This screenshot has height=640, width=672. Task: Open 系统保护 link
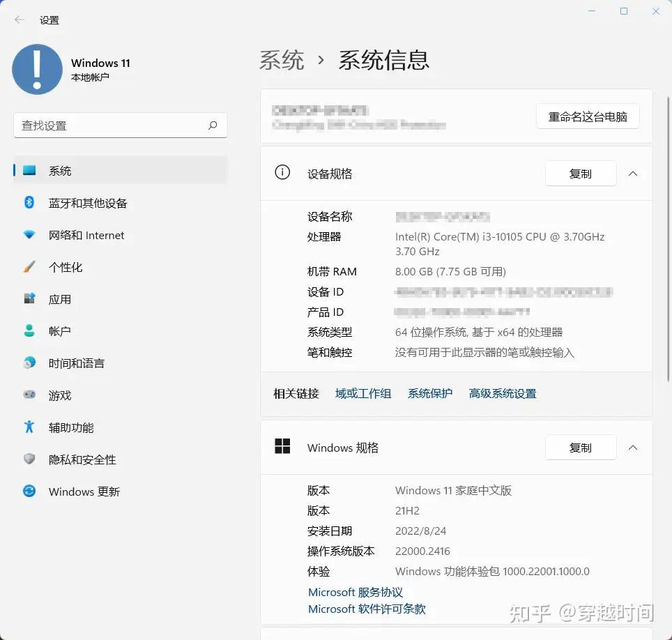[430, 393]
